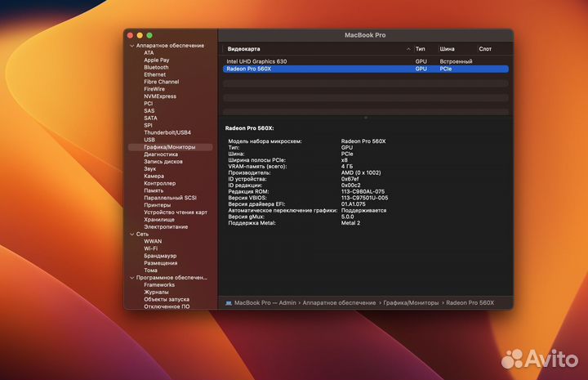Select SAS in sidebar
Image resolution: width=588 pixels, height=380 pixels.
tap(149, 111)
